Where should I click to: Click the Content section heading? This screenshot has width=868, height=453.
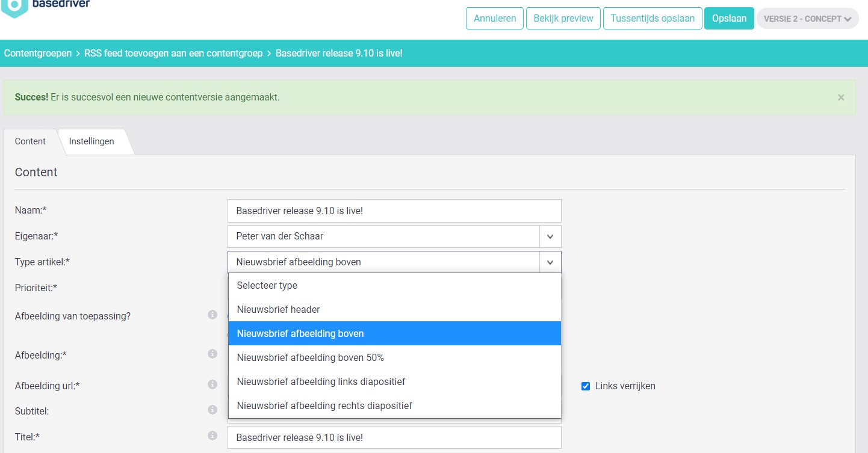pyautogui.click(x=36, y=172)
